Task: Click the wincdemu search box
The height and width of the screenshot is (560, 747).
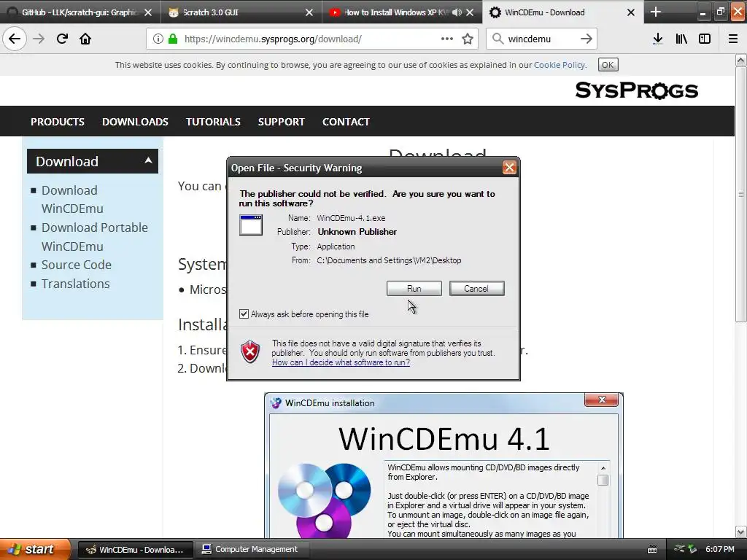Action: [542, 39]
